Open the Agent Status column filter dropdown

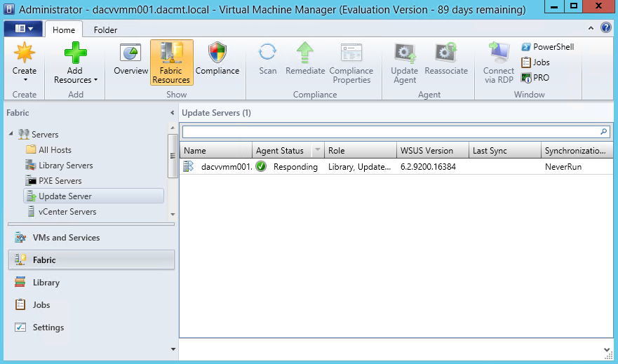(x=318, y=150)
